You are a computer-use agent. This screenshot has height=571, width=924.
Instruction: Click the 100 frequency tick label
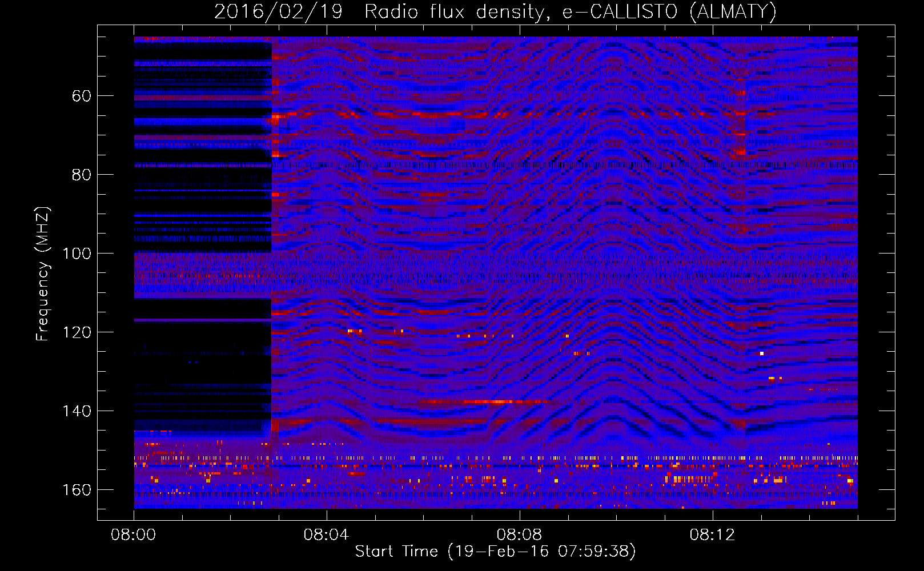click(x=77, y=254)
